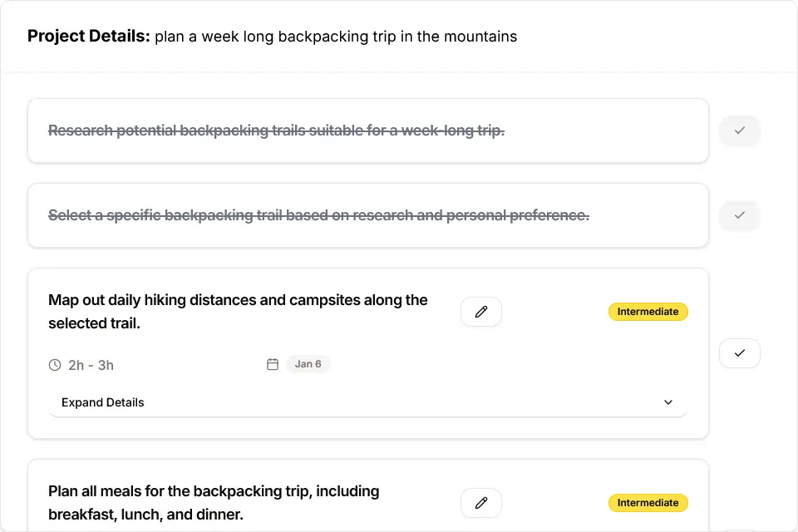Click Project Details heading
The height and width of the screenshot is (532, 798).
click(89, 36)
